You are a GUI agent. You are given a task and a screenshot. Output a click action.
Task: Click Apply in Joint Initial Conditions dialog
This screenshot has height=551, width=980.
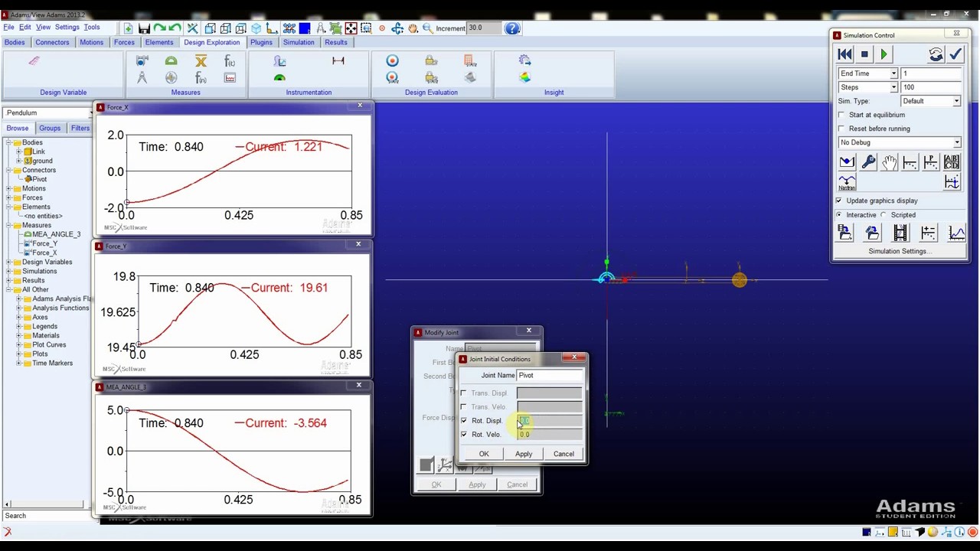coord(524,454)
